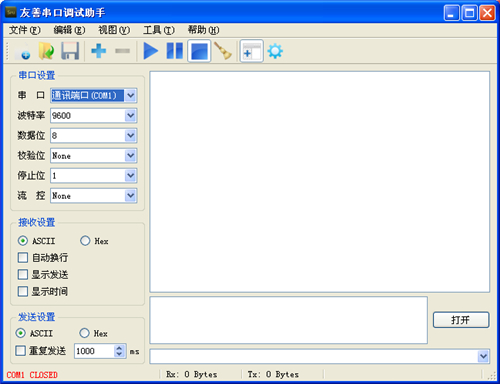This screenshot has height=384, width=500.
Task: Expand the 串口 COM1 port dropdown
Action: tap(130, 96)
